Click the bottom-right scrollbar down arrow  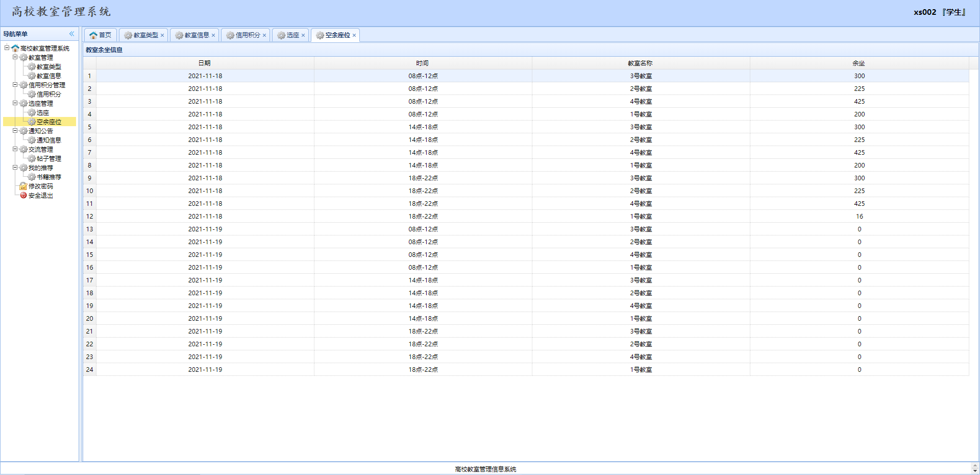point(975,471)
